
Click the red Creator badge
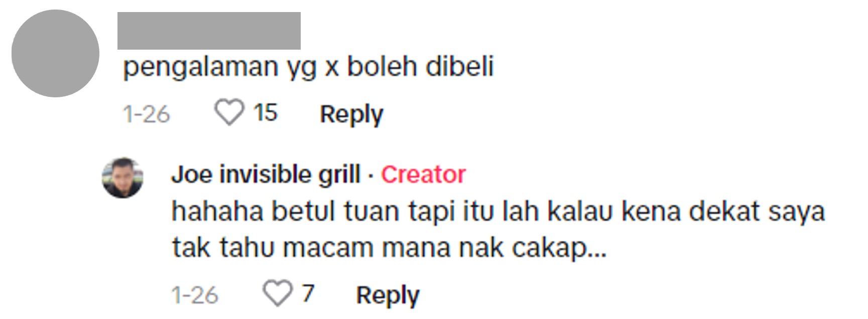point(423,175)
